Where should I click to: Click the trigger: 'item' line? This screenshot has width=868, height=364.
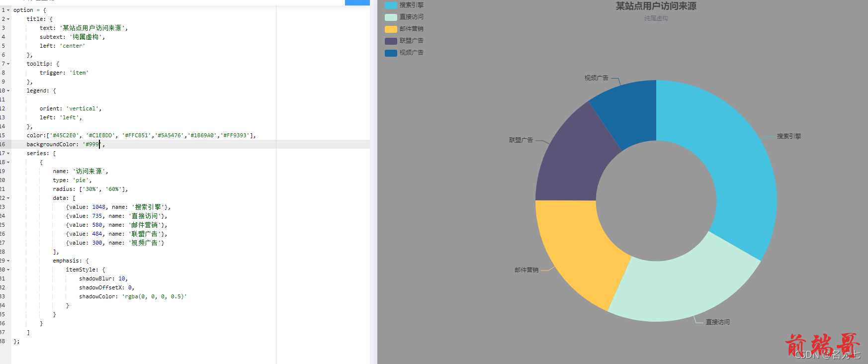(x=64, y=73)
